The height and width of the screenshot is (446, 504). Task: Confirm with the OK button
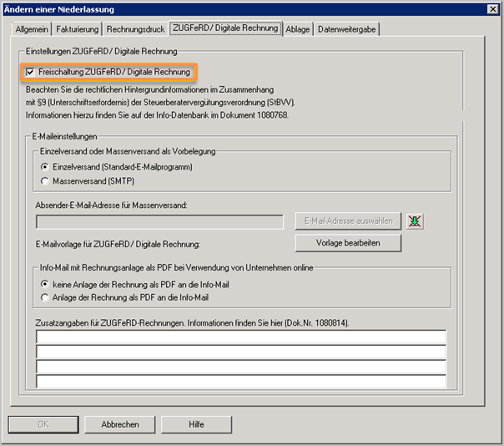(43, 424)
